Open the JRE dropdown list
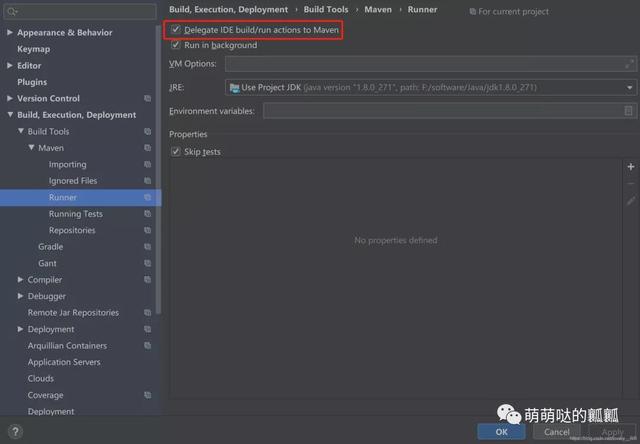Viewport: 640px width, 444px height. click(629, 87)
